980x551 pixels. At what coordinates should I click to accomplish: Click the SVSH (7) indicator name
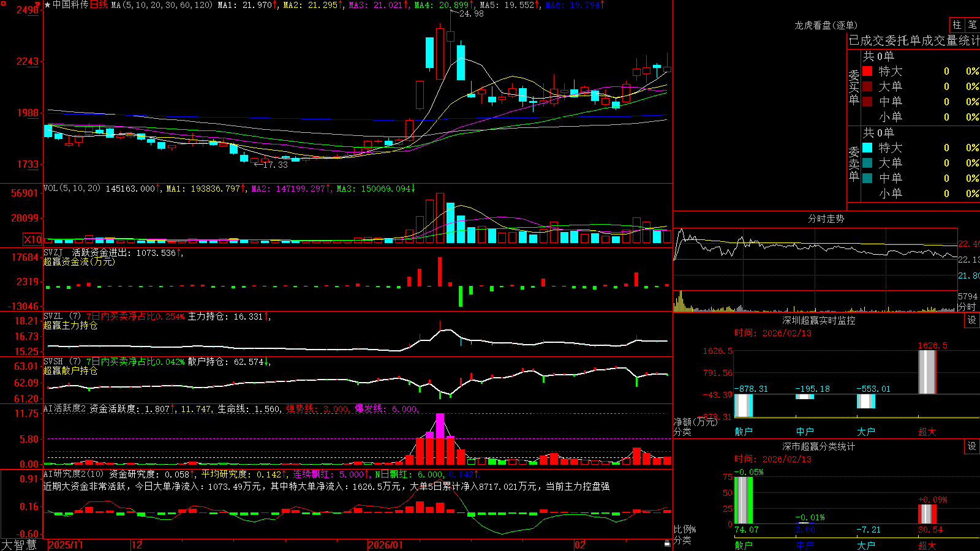pos(62,361)
